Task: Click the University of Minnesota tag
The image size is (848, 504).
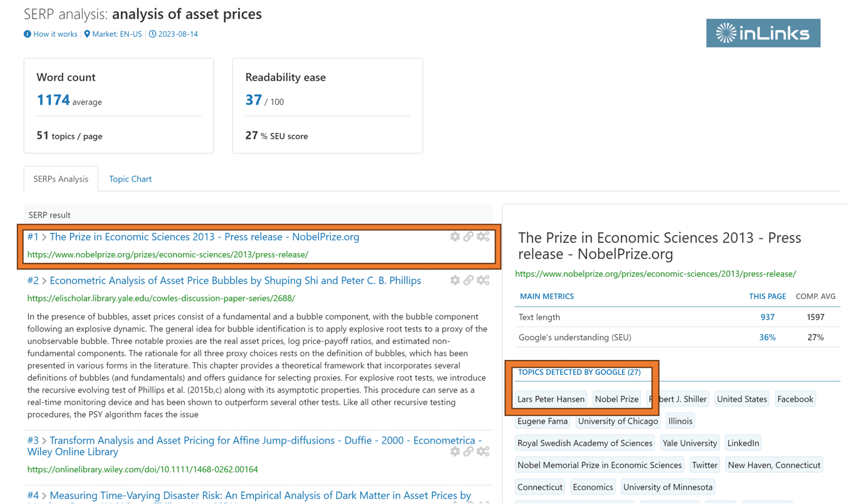Action: (x=668, y=487)
